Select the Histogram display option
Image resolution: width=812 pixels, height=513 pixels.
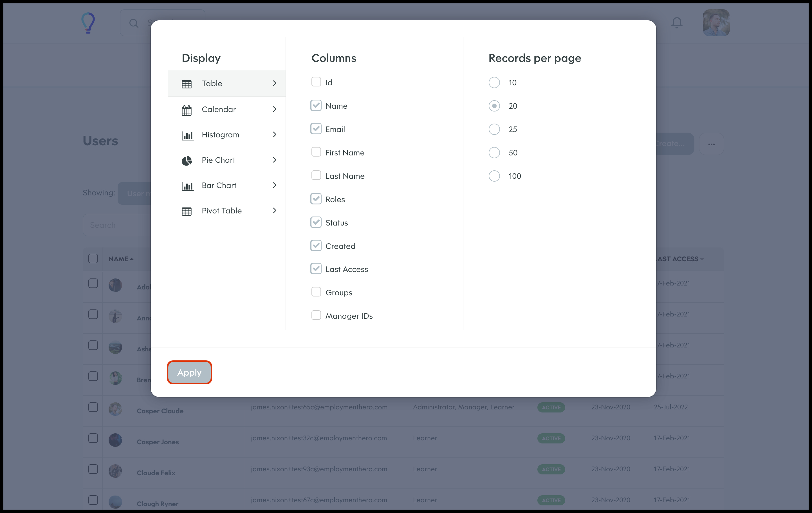220,135
